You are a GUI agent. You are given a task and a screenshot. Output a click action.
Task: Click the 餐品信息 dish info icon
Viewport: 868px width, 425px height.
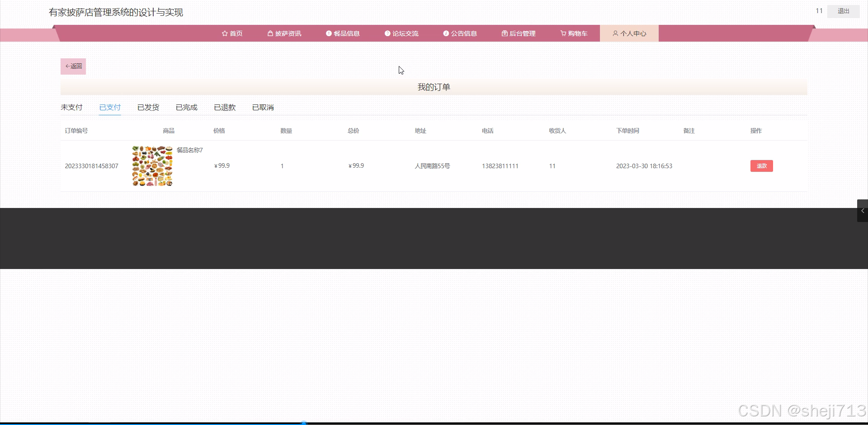329,33
